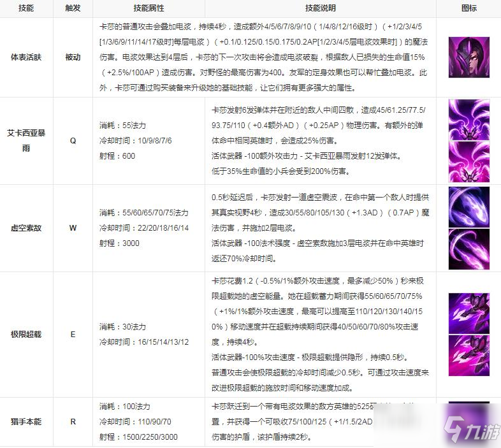Click the text 冷却时间：10/9/8/7/6
The image size is (501, 448).
(136, 141)
